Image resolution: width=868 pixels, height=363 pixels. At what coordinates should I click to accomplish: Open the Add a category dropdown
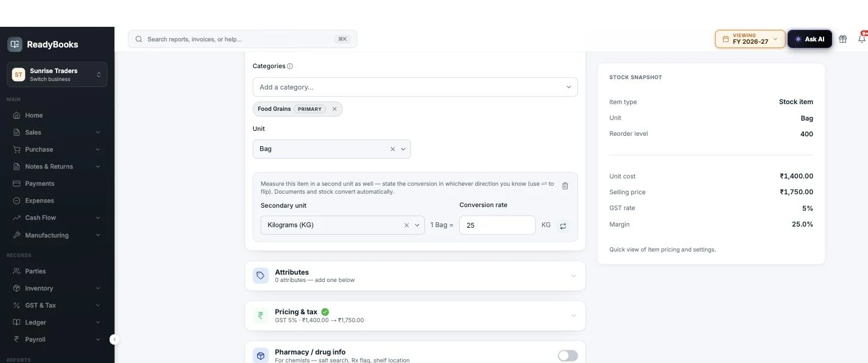tap(415, 87)
